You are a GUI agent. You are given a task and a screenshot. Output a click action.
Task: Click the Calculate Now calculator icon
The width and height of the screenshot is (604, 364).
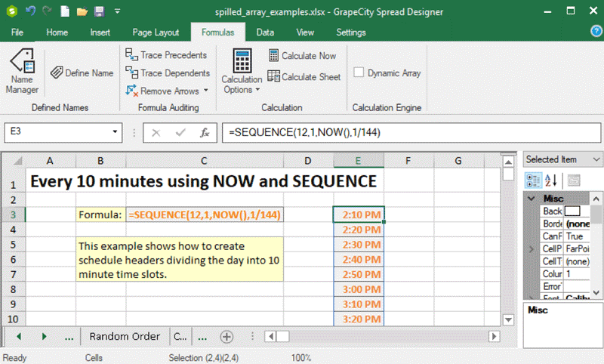[273, 56]
